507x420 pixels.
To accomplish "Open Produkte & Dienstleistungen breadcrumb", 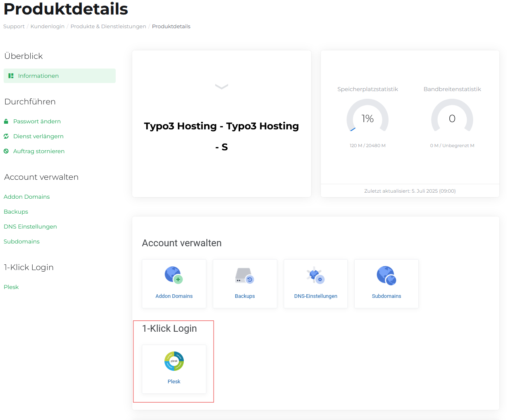I will [x=108, y=26].
